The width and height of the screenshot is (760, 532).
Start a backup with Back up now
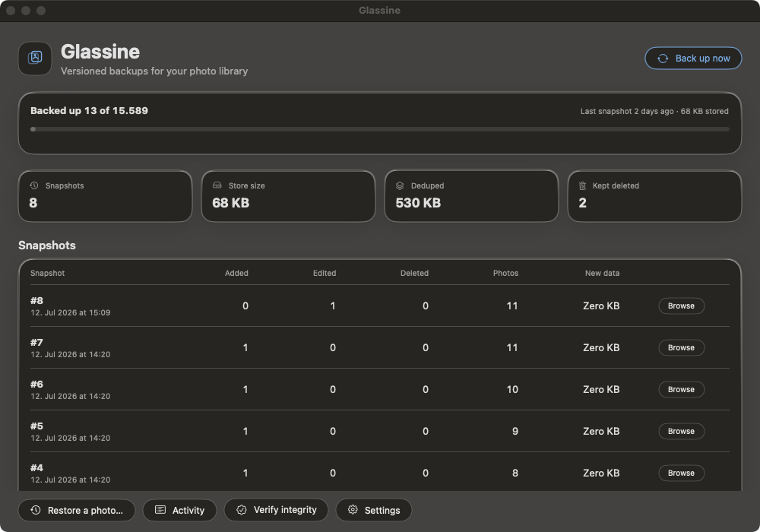click(x=693, y=59)
